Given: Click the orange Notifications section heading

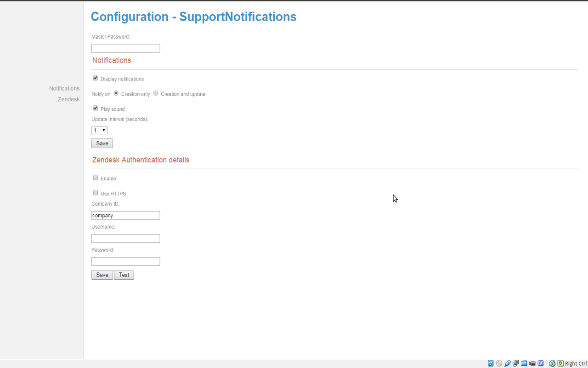Looking at the screenshot, I should pyautogui.click(x=112, y=60).
